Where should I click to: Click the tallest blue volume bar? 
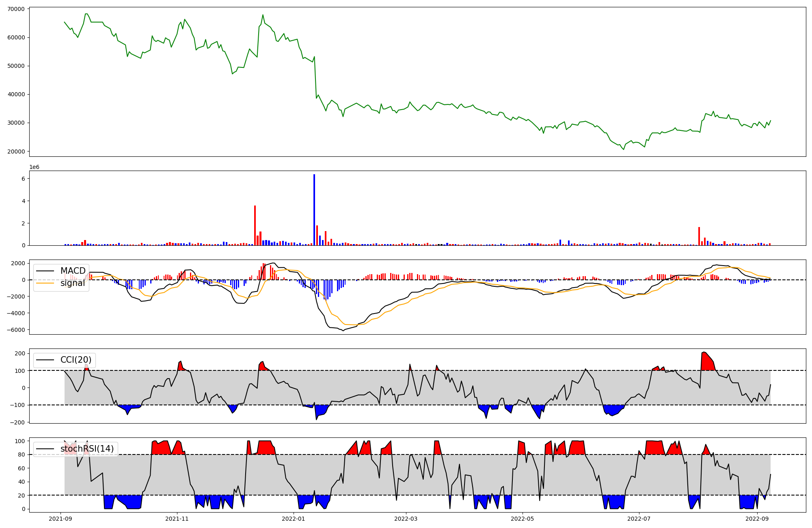pyautogui.click(x=314, y=209)
